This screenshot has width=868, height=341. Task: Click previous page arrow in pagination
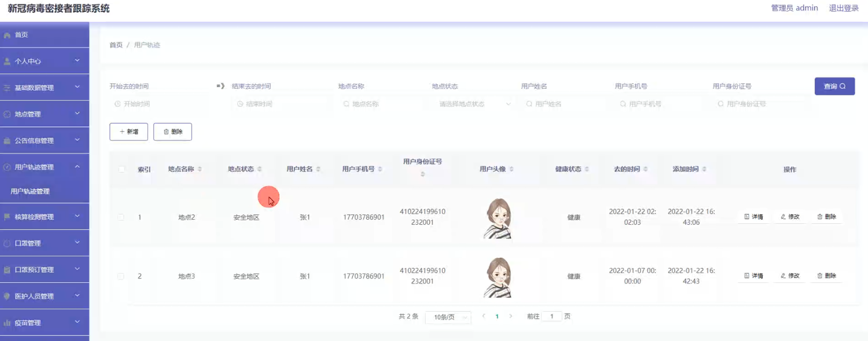tap(484, 316)
